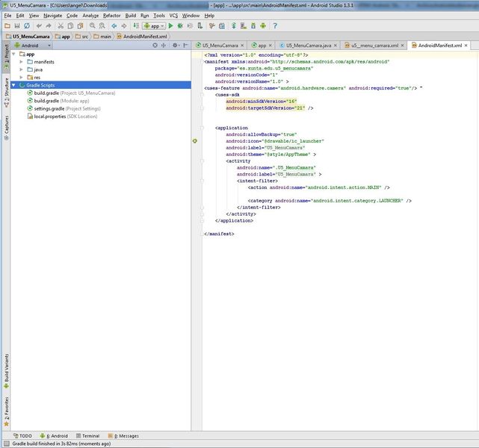Toggle the Build Variants tool window button
Image resolution: width=479 pixels, height=448 pixels.
pyautogui.click(x=6, y=371)
